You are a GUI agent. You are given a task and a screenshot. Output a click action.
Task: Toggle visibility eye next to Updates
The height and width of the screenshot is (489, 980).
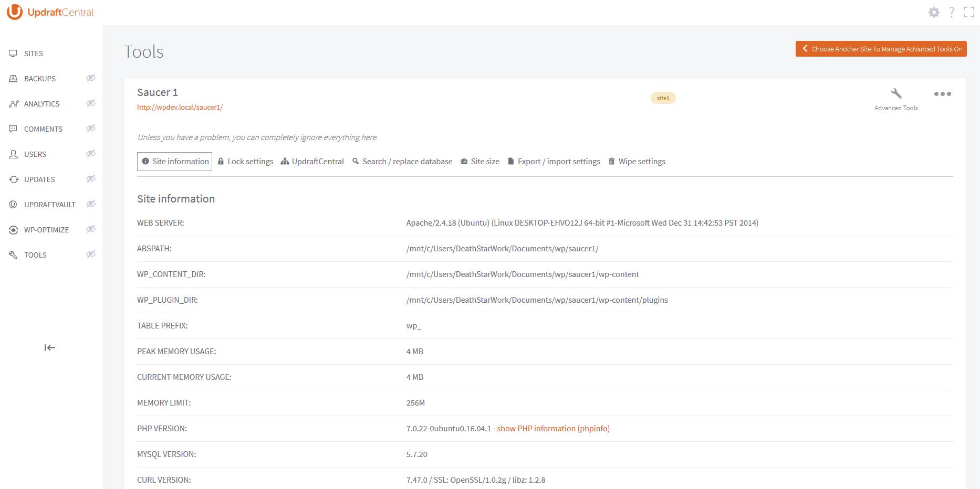pyautogui.click(x=91, y=179)
